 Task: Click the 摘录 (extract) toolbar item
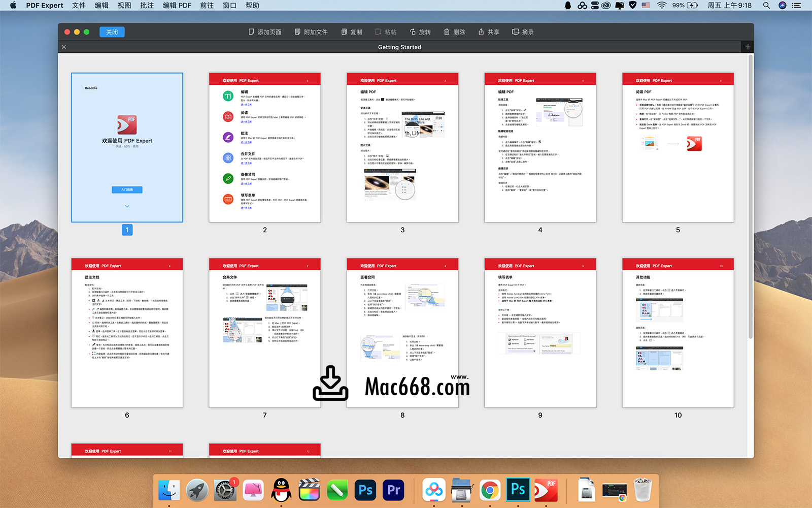pyautogui.click(x=523, y=32)
